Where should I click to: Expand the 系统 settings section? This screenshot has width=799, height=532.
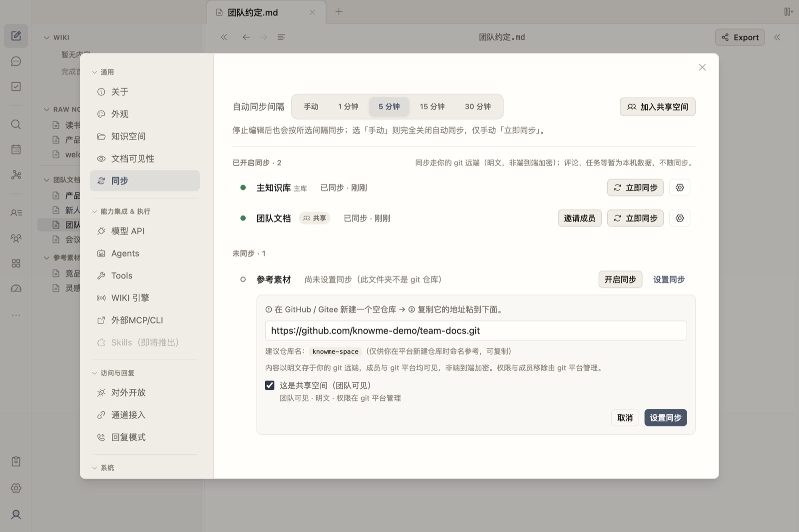[103, 468]
